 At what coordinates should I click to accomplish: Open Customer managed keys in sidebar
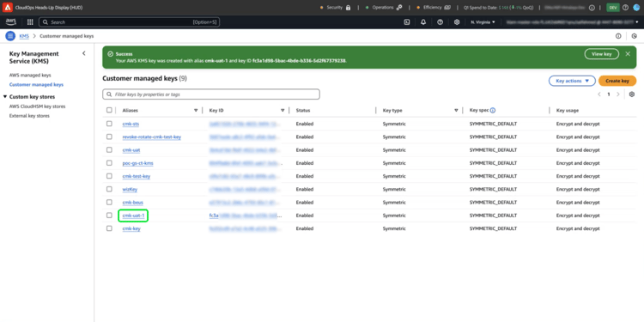[36, 85]
